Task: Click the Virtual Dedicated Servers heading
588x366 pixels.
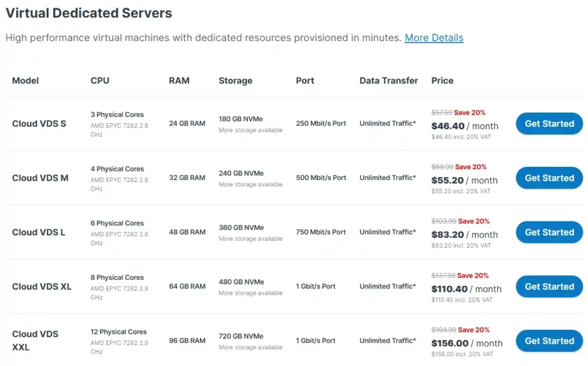Action: click(x=88, y=13)
